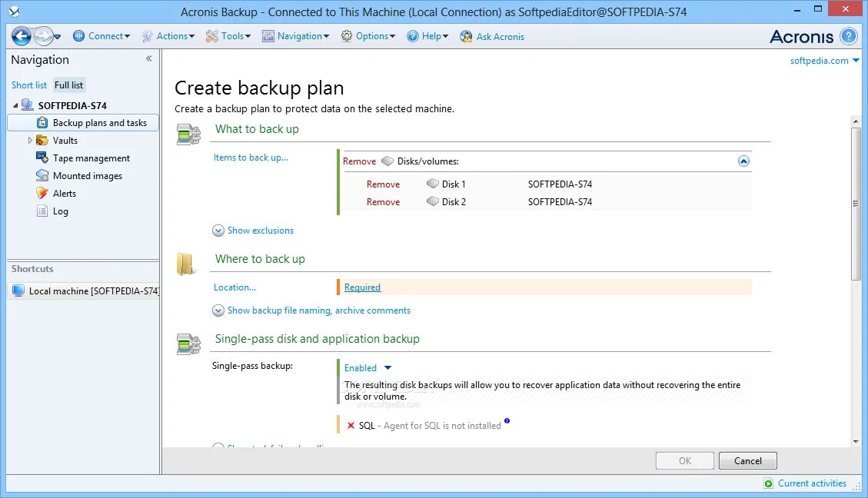Open Current activities in the status bar
This screenshot has width=868, height=498.
(x=812, y=483)
